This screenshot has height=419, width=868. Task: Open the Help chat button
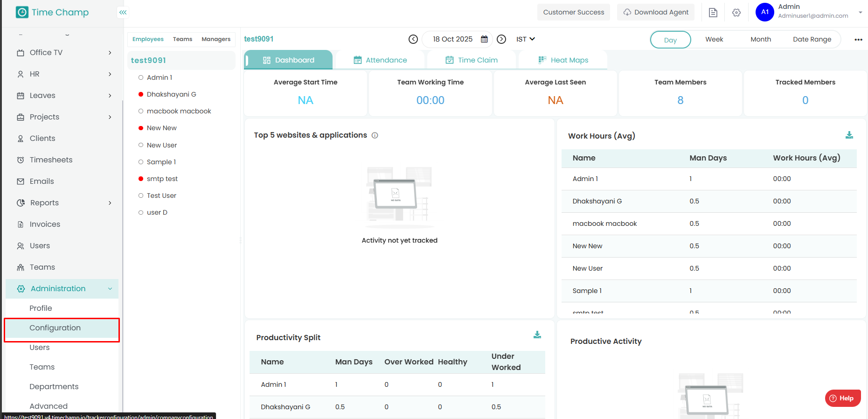click(843, 398)
